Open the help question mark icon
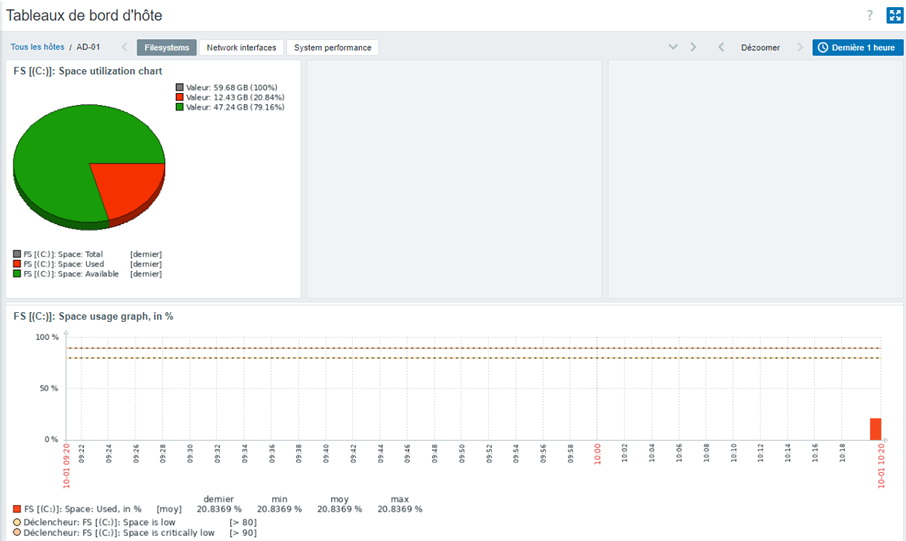This screenshot has width=906, height=541. pyautogui.click(x=870, y=16)
